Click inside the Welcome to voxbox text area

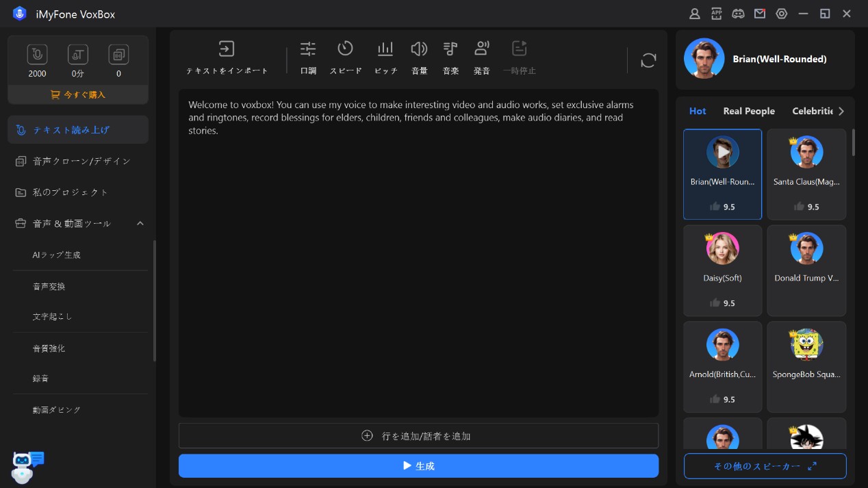(419, 253)
